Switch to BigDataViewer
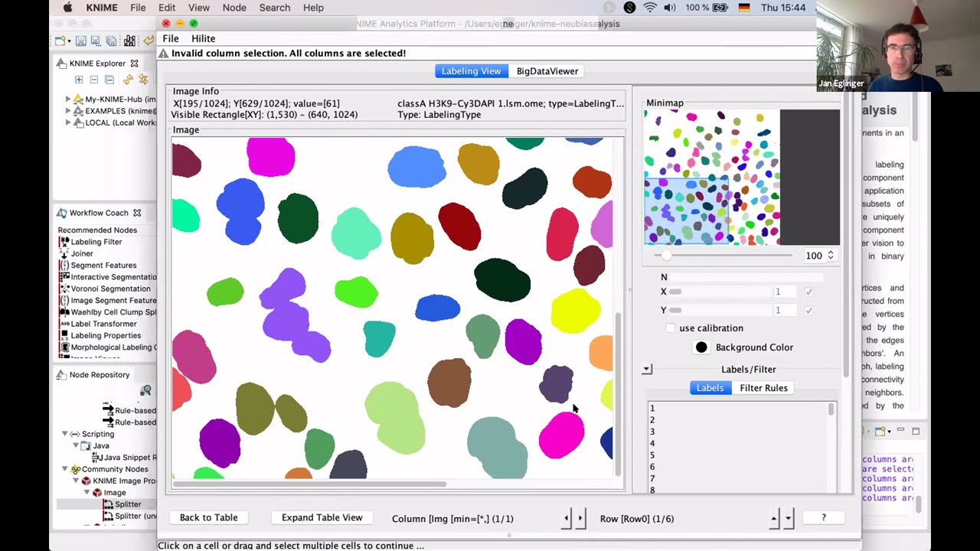The image size is (980, 551). (547, 71)
